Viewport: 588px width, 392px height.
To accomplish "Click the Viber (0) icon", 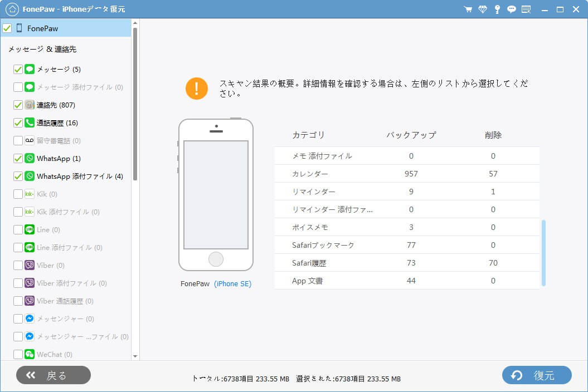I will pos(30,265).
